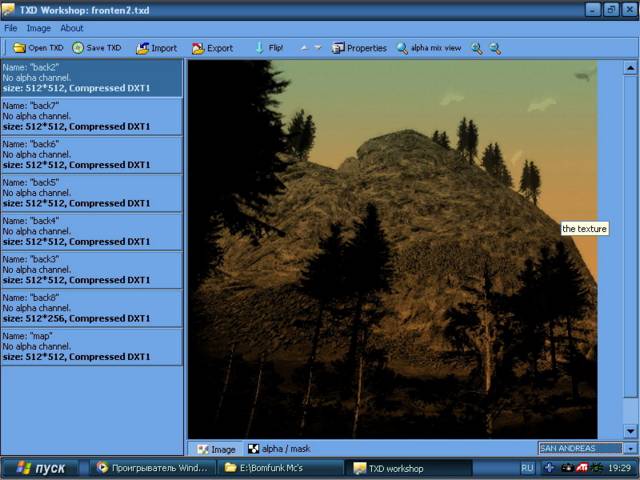640x480 pixels.
Task: Click the Export toolbar button
Action: (212, 48)
